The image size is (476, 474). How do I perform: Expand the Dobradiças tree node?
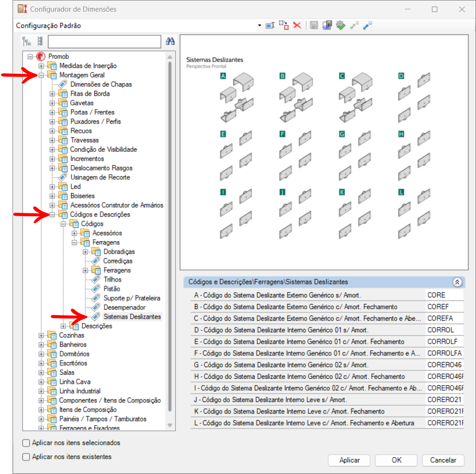(x=86, y=251)
